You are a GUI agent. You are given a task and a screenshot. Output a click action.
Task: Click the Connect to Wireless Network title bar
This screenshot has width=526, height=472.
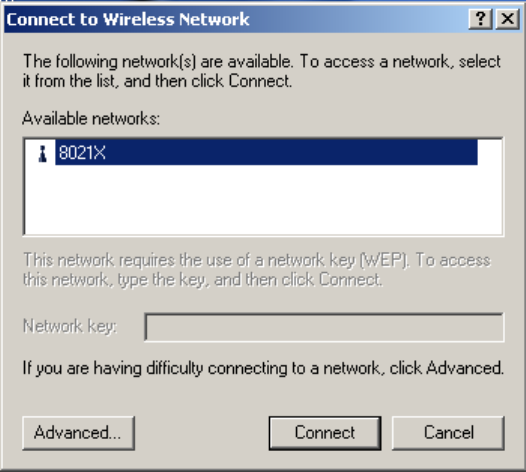coord(235,19)
